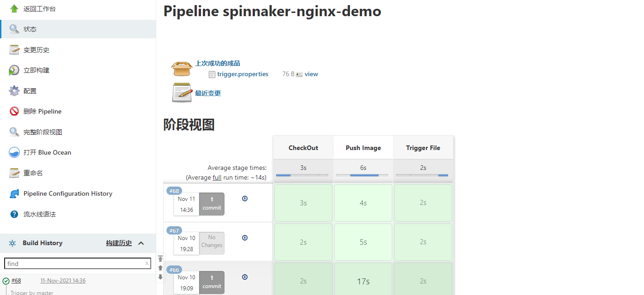Open the 上次成功的成品 link
The width and height of the screenshot is (644, 295).
pyautogui.click(x=218, y=64)
